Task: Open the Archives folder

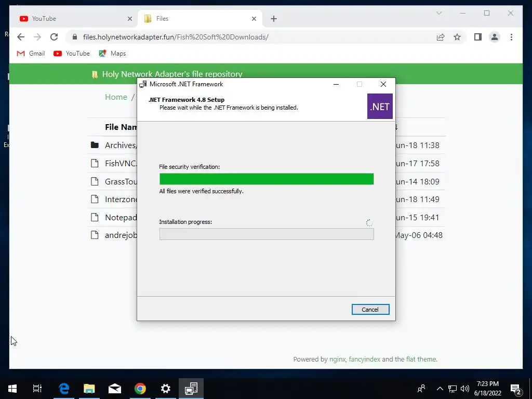Action: click(x=121, y=145)
